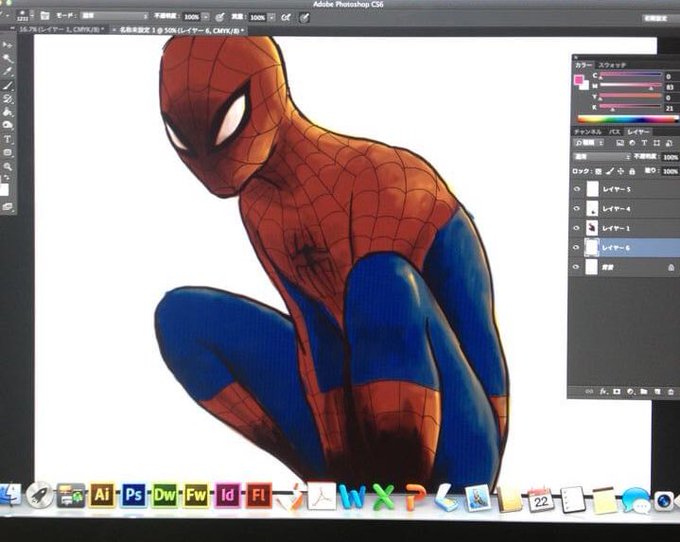Filter layers by shape layers icon
The width and height of the screenshot is (680, 542).
[x=657, y=143]
